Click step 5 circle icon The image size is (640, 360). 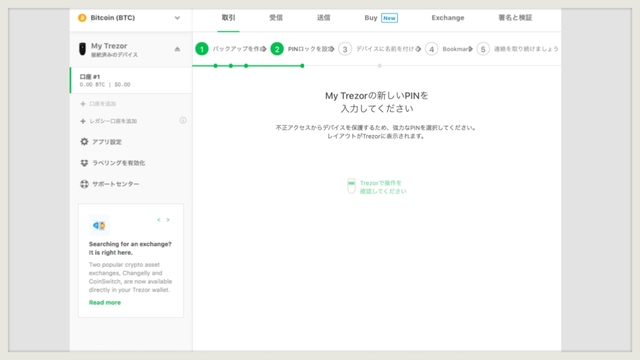coord(483,49)
